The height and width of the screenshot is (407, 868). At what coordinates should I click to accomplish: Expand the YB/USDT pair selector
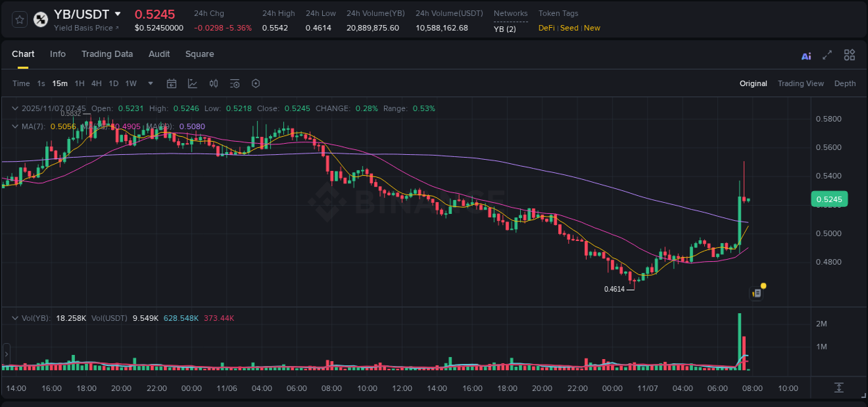118,14
